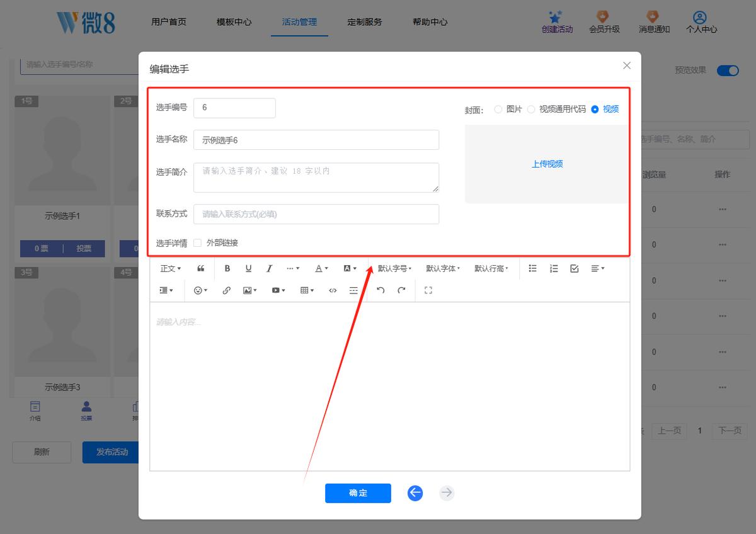Viewport: 756px width, 534px height.
Task: Click the 发布活动 button
Action: (x=112, y=452)
